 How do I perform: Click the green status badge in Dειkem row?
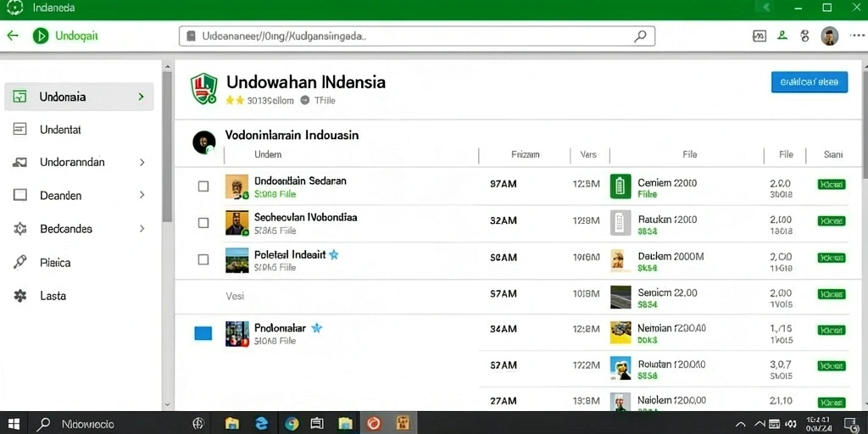click(832, 258)
